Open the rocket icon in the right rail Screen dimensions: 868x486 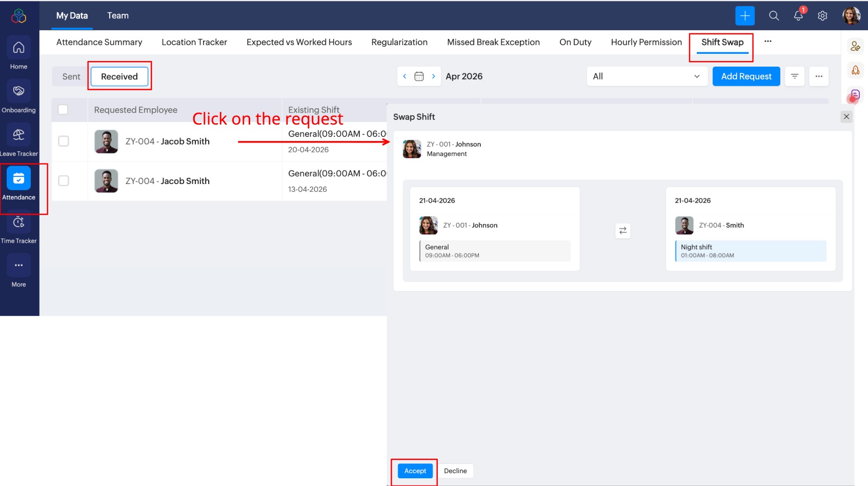pyautogui.click(x=856, y=70)
